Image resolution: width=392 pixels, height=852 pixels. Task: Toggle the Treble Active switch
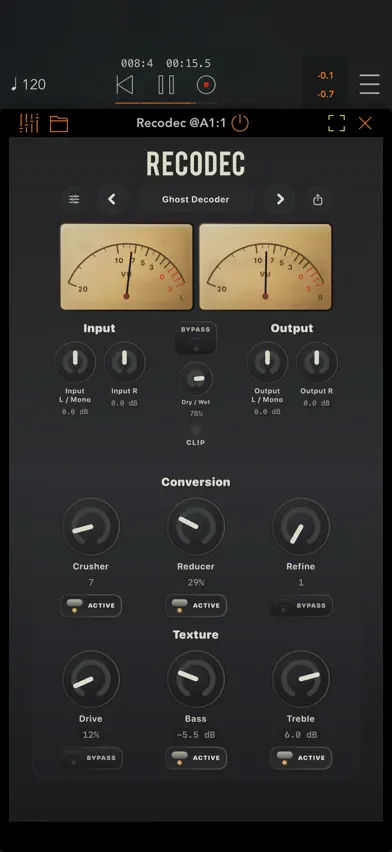coord(301,758)
